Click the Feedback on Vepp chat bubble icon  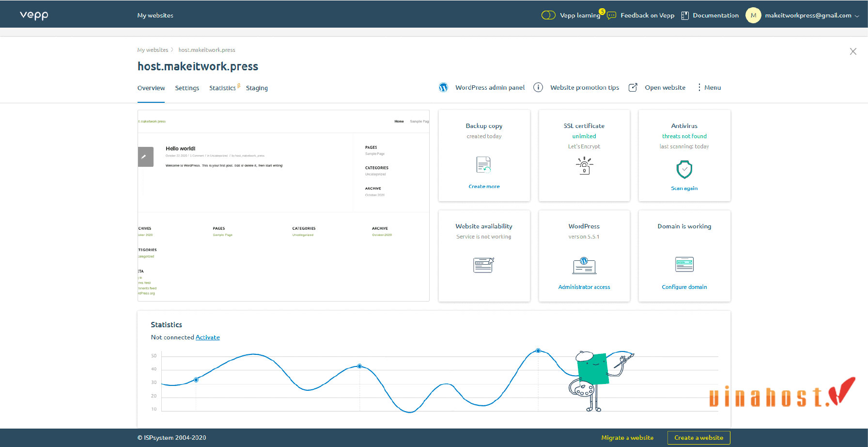coord(611,15)
